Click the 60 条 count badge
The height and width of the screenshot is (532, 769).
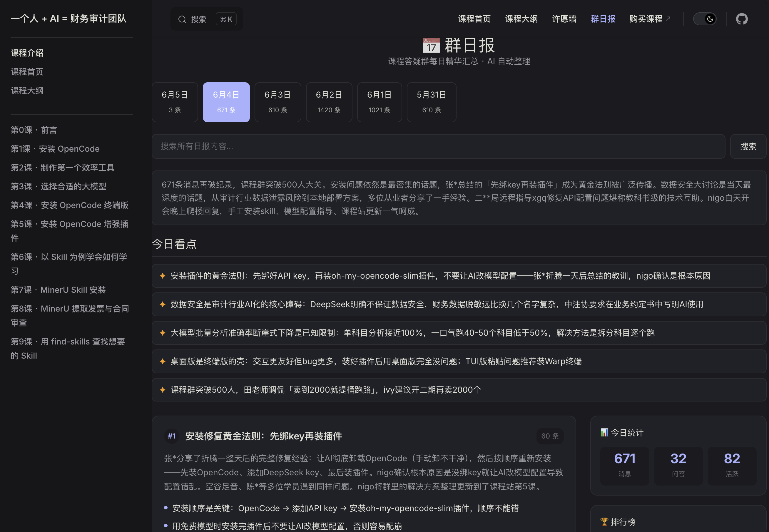click(x=550, y=436)
